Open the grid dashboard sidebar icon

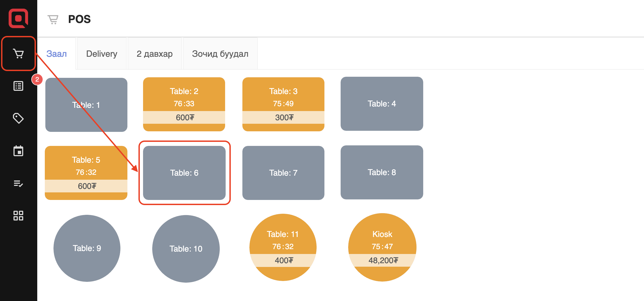18,216
